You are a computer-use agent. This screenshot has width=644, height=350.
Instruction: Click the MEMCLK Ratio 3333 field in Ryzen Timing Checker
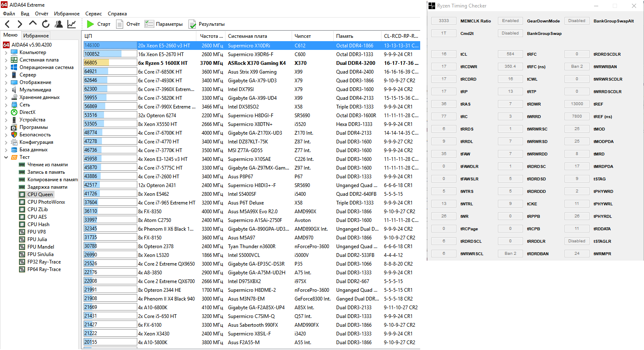click(444, 21)
